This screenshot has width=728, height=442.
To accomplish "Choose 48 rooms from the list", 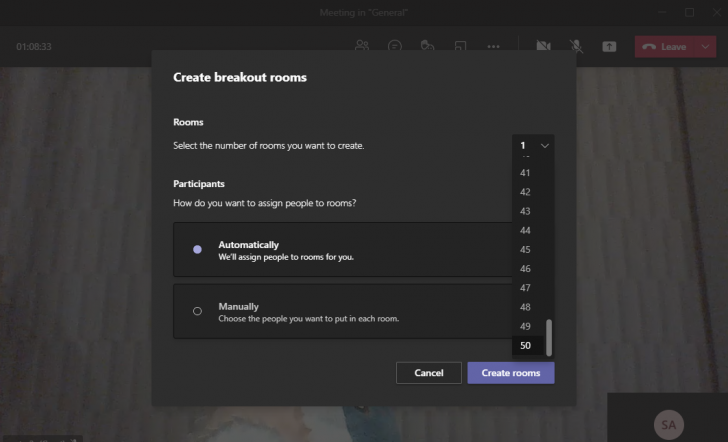I will coord(528,307).
